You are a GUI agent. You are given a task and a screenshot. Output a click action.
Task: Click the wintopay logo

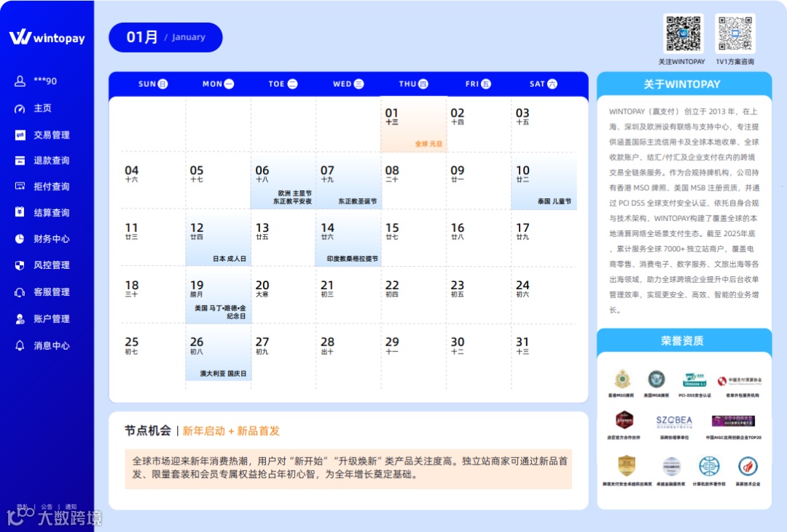pyautogui.click(x=47, y=37)
